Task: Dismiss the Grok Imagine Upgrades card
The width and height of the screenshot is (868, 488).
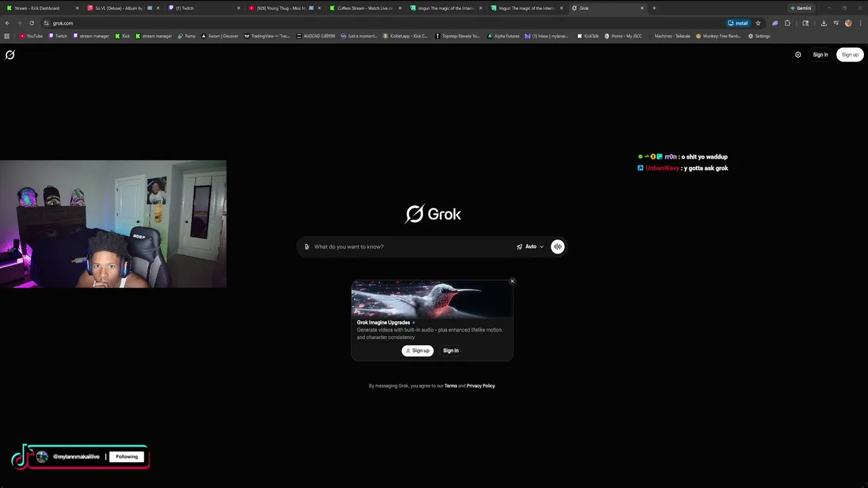Action: point(512,281)
